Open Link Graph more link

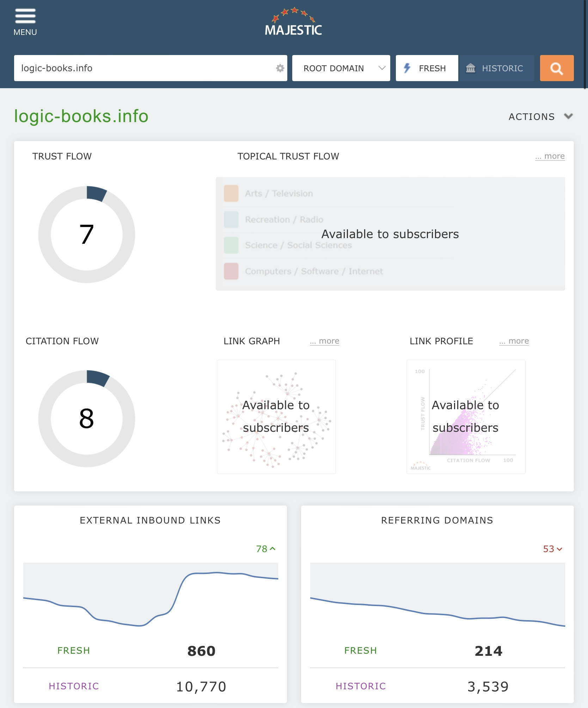pos(324,341)
